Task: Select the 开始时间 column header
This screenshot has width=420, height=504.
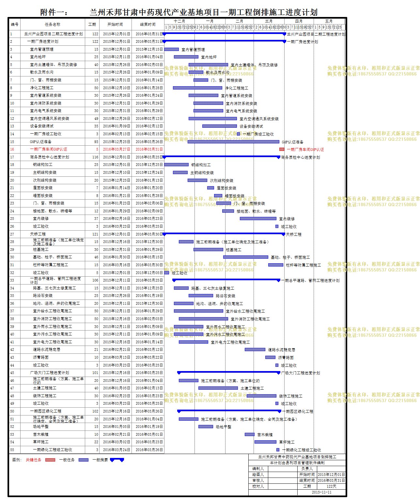Action: click(115, 24)
